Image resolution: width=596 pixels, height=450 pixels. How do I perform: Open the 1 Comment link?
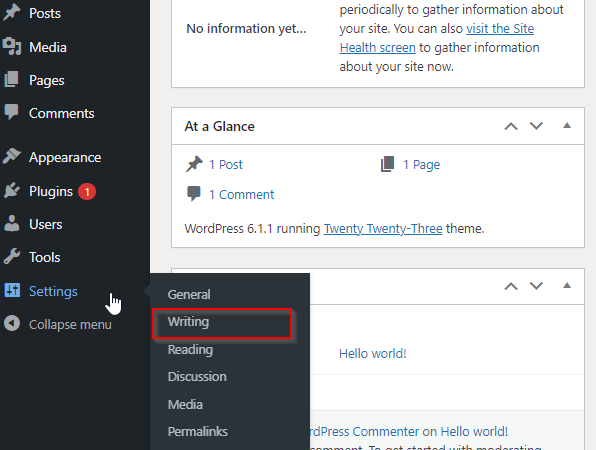[x=242, y=195]
